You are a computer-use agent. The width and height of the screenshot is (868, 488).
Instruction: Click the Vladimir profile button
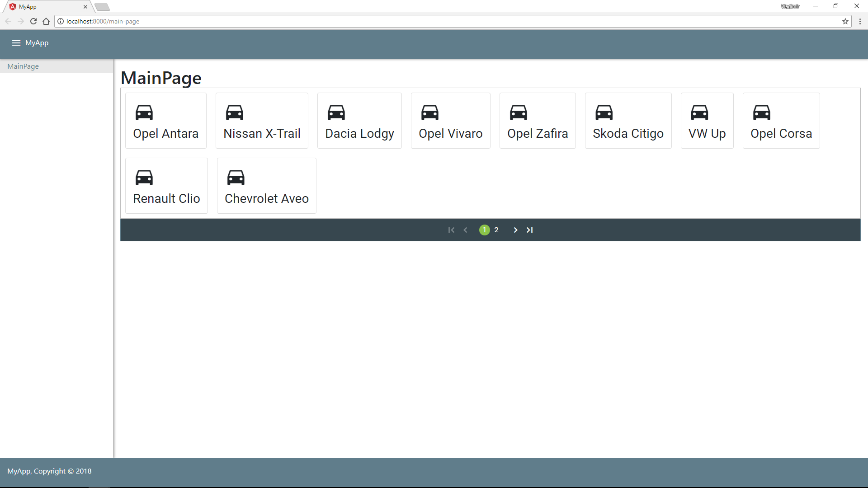coord(790,6)
